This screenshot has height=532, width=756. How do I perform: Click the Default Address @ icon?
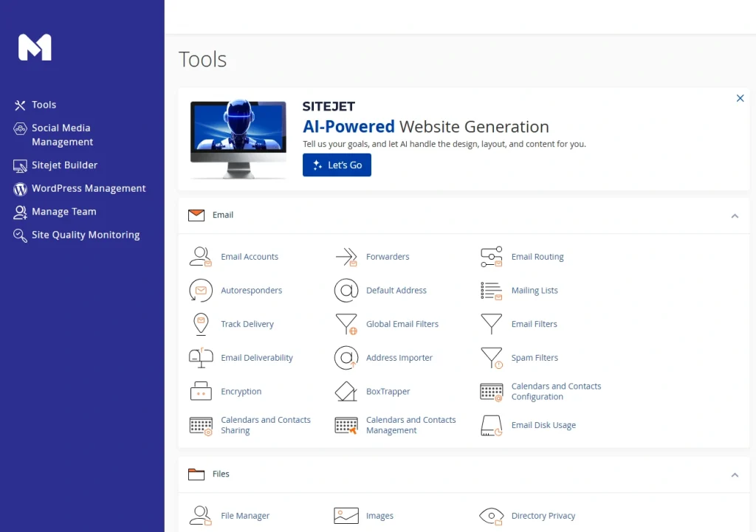point(346,291)
